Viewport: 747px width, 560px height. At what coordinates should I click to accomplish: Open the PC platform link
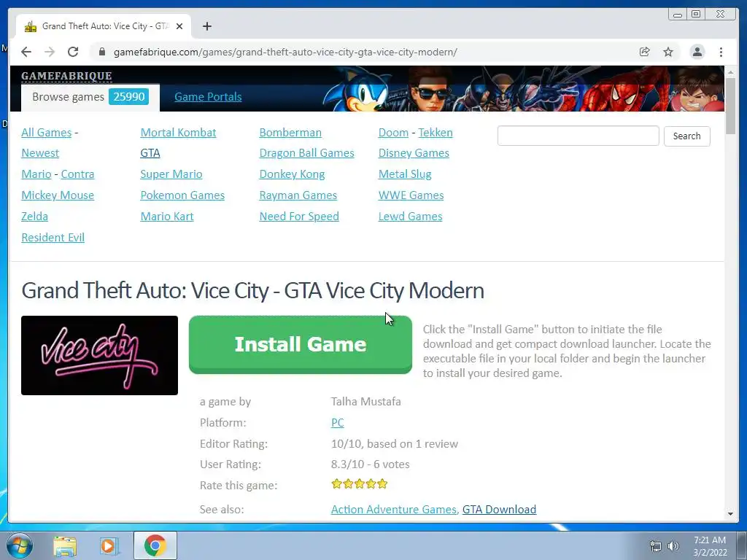[337, 422]
